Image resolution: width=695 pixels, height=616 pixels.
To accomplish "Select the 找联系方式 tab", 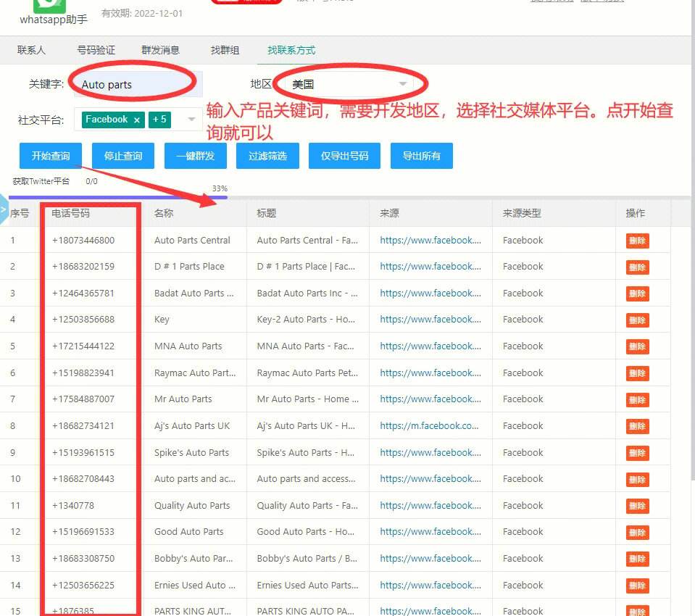I will (291, 50).
